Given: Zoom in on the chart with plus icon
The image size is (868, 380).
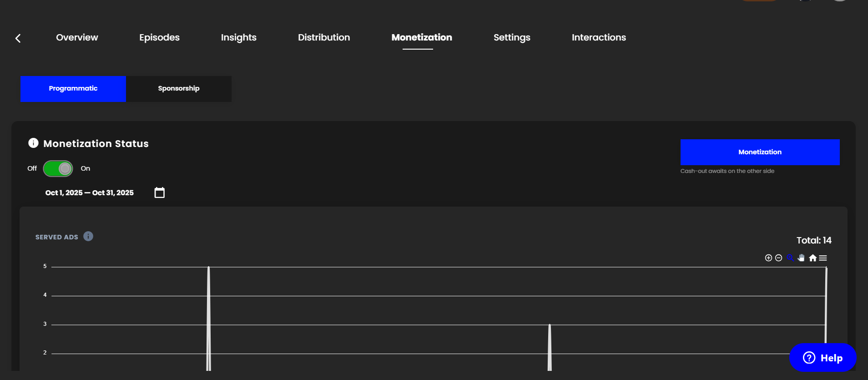Looking at the screenshot, I should 768,258.
